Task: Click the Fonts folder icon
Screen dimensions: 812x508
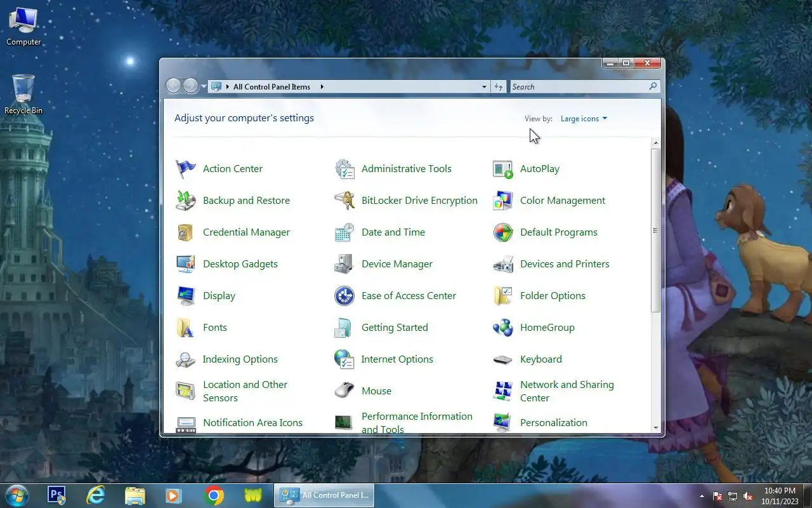Action: [x=186, y=328]
